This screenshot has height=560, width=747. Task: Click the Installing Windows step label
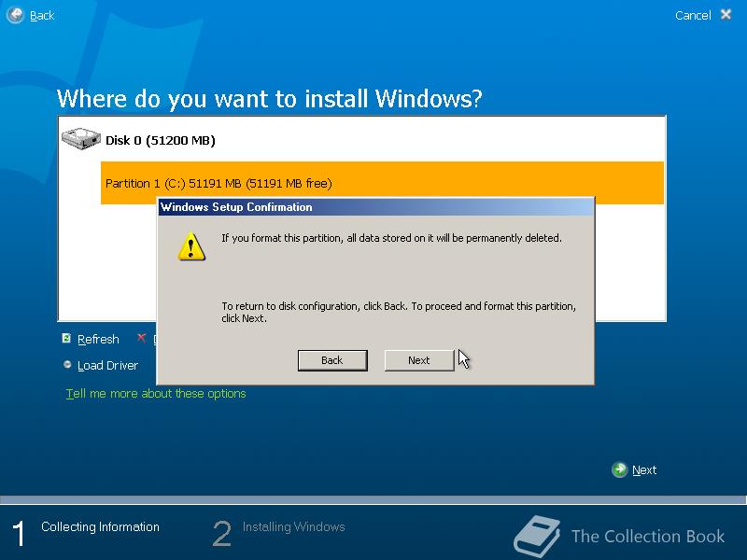point(293,526)
